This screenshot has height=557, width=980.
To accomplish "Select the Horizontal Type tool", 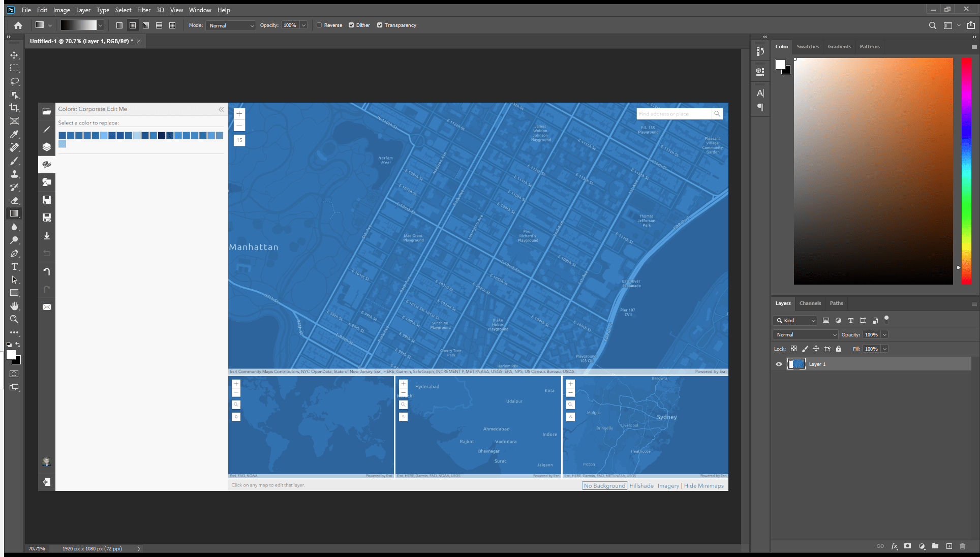I will click(14, 266).
